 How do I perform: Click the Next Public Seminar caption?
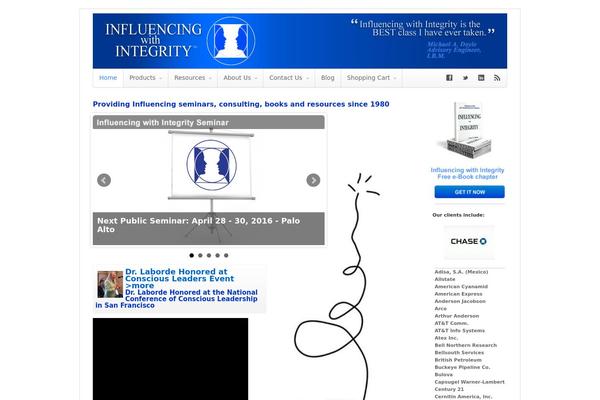point(198,225)
